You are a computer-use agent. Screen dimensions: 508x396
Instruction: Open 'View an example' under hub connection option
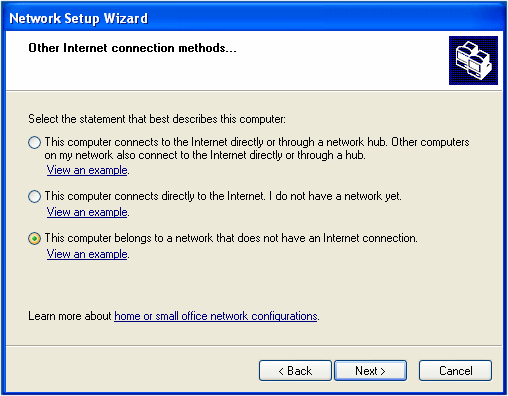point(87,170)
